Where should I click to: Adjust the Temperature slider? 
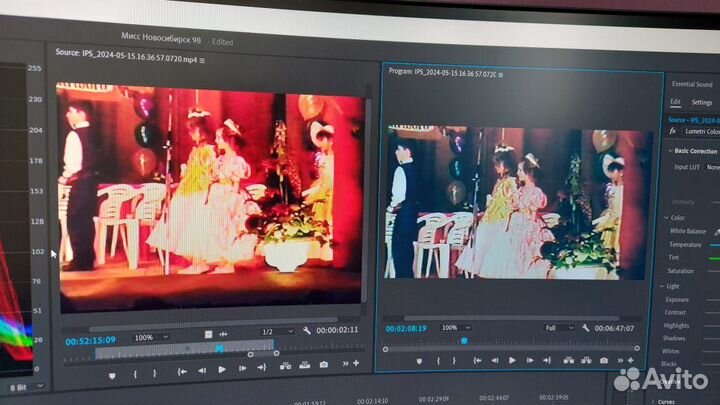point(714,244)
